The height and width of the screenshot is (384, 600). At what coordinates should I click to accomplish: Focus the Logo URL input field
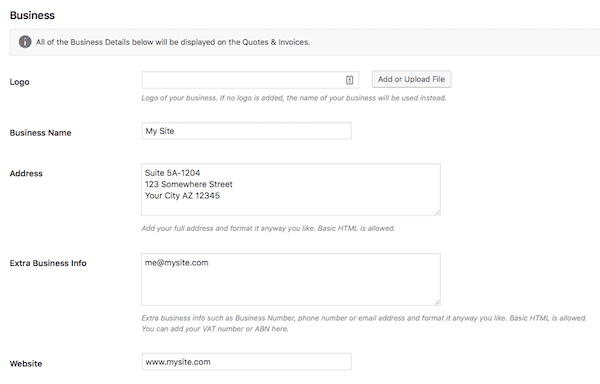[x=250, y=80]
